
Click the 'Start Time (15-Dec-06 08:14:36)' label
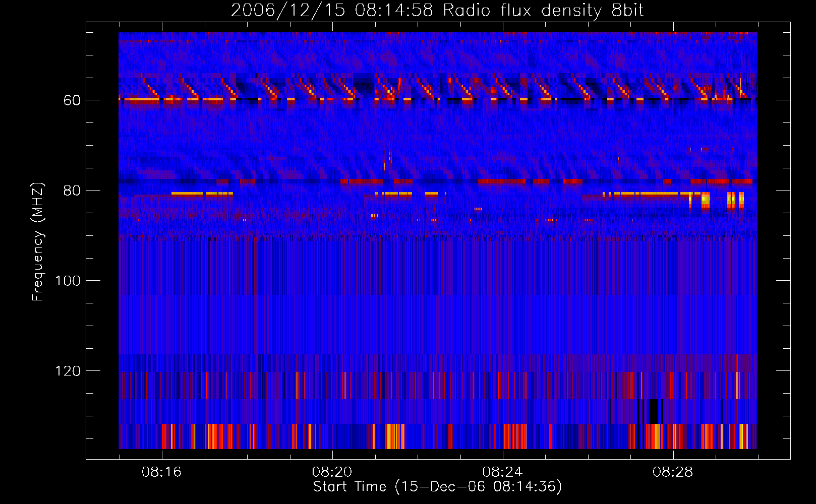pyautogui.click(x=438, y=486)
